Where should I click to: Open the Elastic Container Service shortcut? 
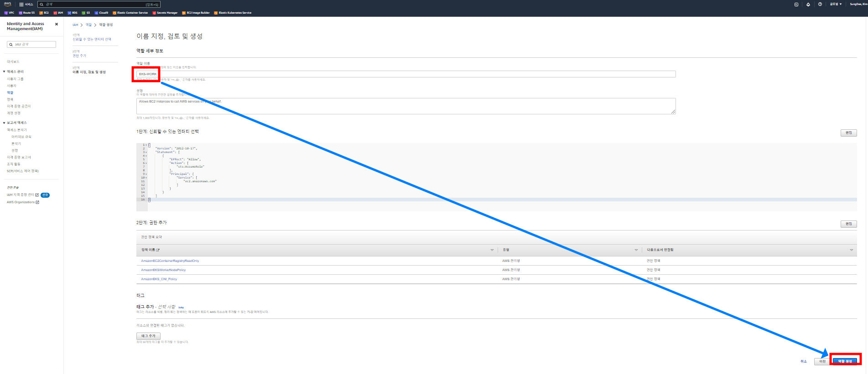click(130, 13)
